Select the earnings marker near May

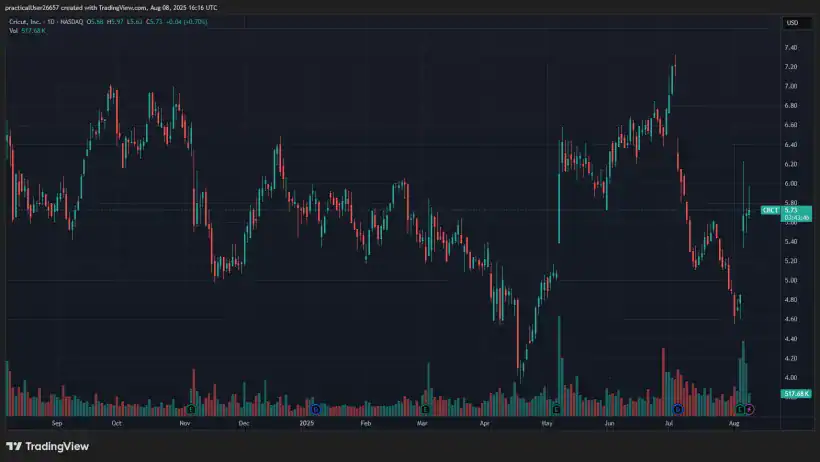(555, 409)
